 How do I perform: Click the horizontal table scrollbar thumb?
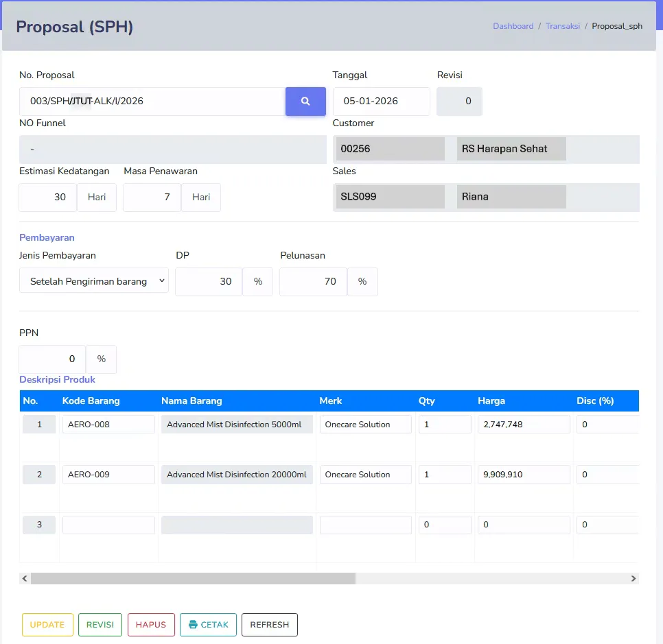tap(194, 578)
